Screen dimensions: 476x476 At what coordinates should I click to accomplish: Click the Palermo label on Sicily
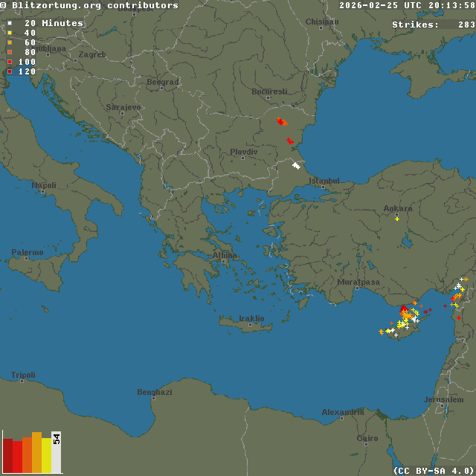[28, 253]
